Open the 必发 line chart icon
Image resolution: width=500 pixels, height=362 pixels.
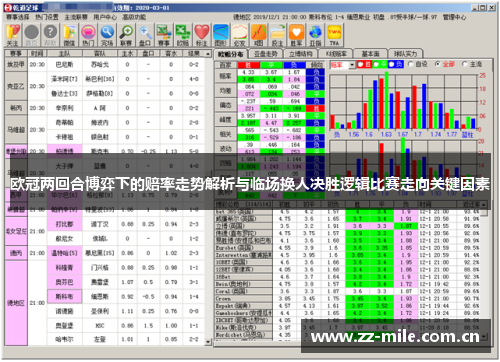click(x=239, y=35)
